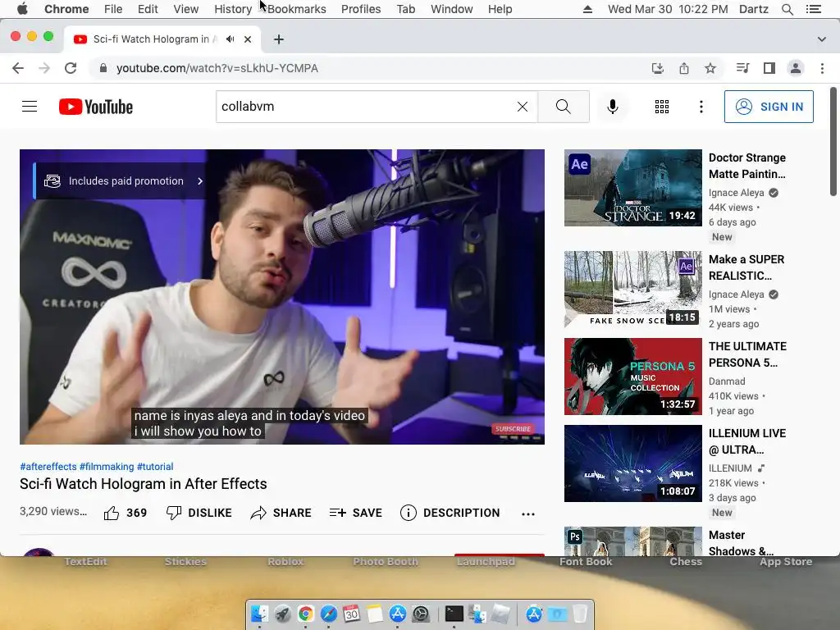
Task: Open the Persona 5 Music Collection thumbnail
Action: pyautogui.click(x=632, y=376)
